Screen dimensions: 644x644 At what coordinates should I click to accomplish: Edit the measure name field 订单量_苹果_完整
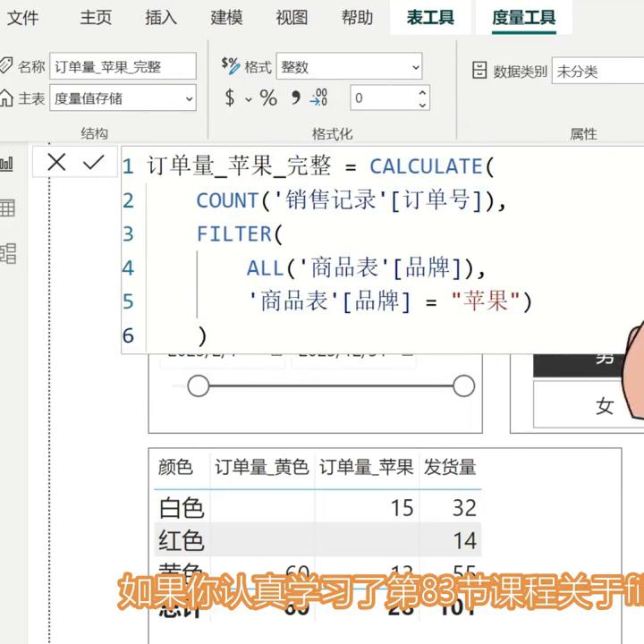(x=123, y=66)
